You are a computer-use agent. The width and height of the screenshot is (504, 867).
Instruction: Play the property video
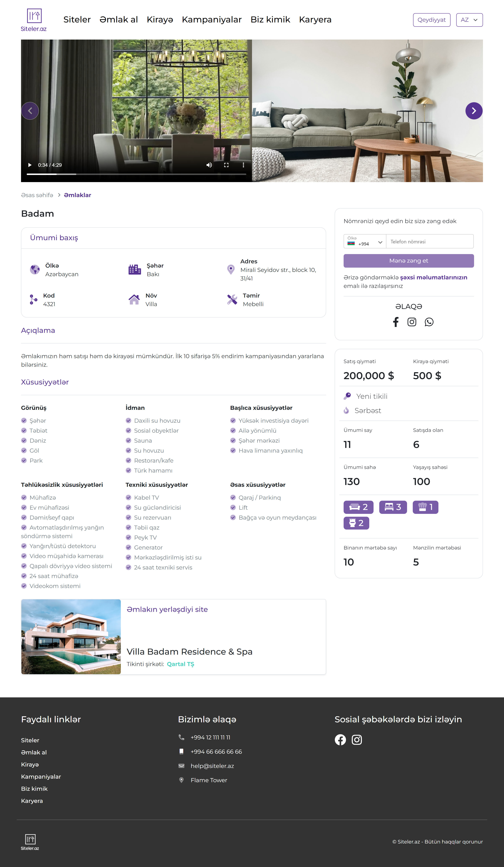pyautogui.click(x=30, y=165)
